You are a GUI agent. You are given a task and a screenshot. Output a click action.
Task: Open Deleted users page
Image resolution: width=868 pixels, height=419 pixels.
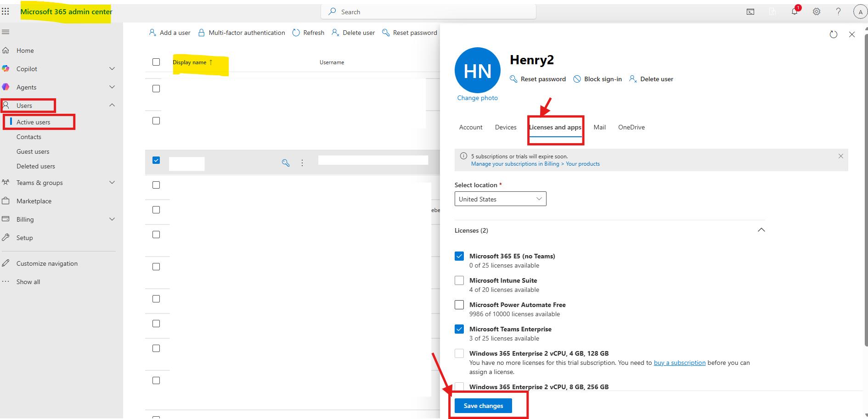coord(36,166)
